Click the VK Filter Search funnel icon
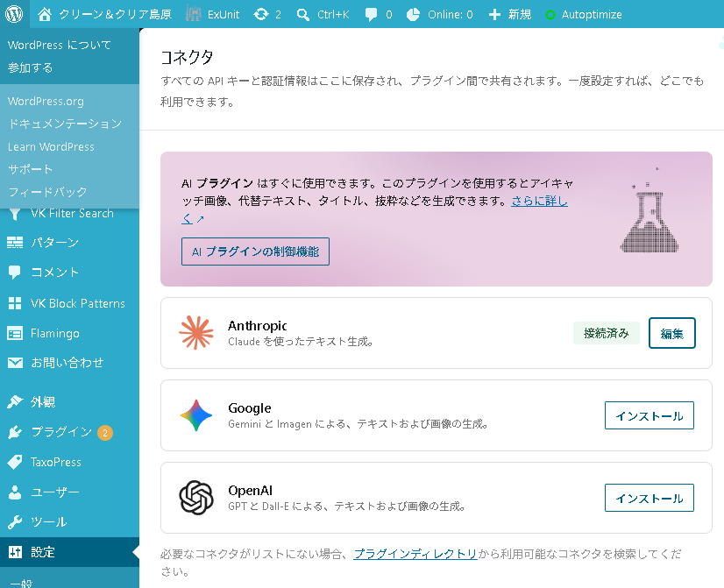Viewport: 724px width, 588px height. [x=15, y=214]
